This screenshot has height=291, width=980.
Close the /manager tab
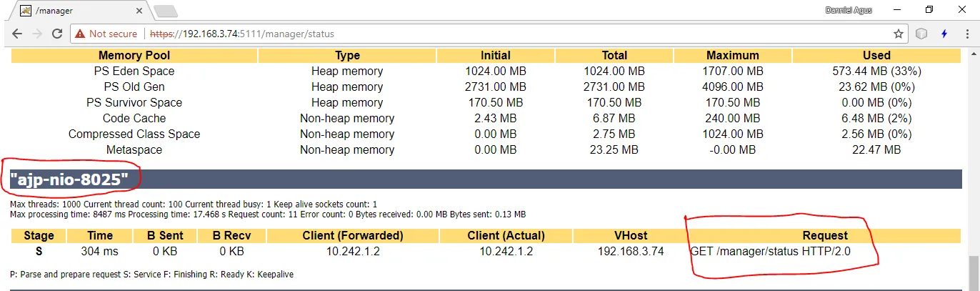138,11
